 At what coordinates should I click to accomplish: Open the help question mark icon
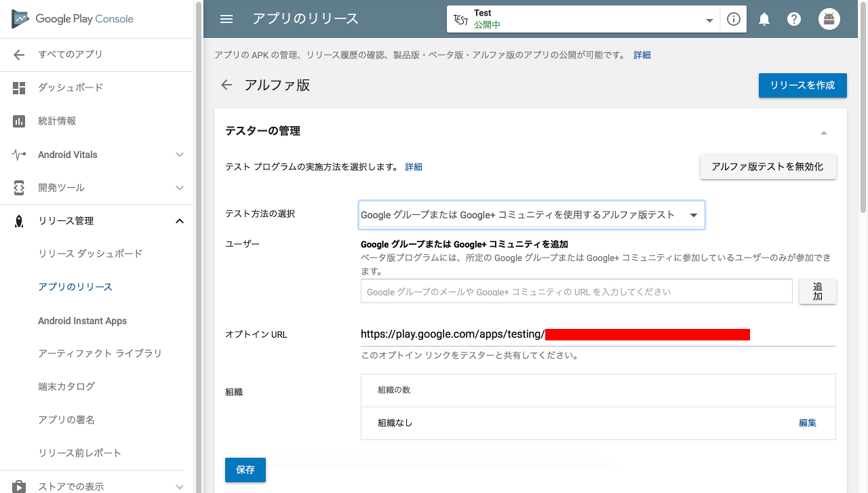794,19
